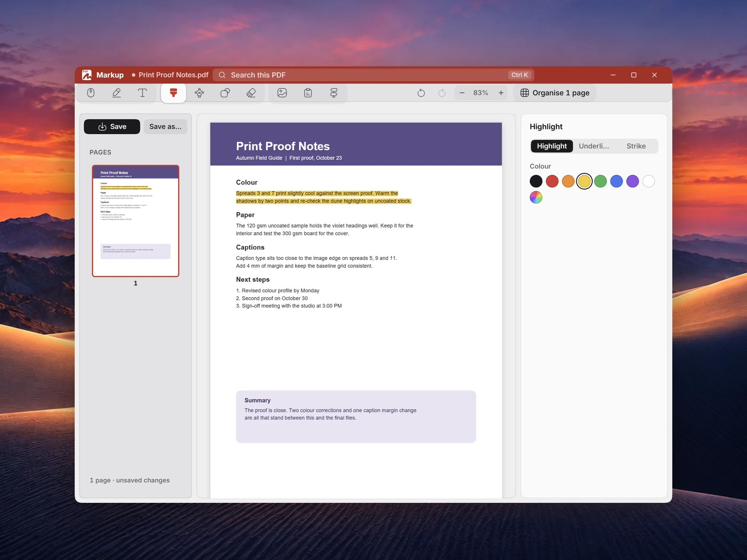Switch to Strike mode tab
Image resolution: width=747 pixels, height=560 pixels.
point(636,146)
